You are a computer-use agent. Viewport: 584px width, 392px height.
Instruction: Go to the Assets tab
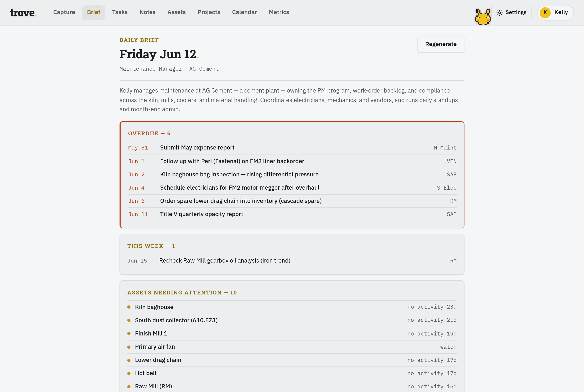click(x=176, y=12)
